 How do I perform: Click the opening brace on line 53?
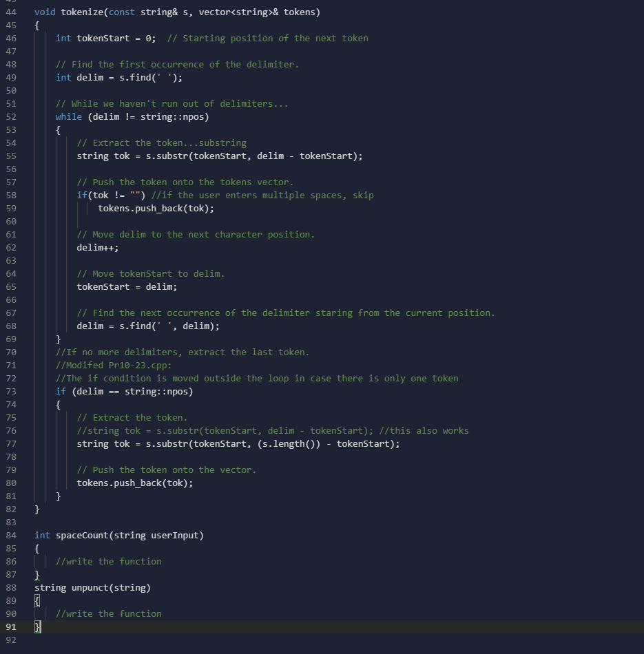58,130
